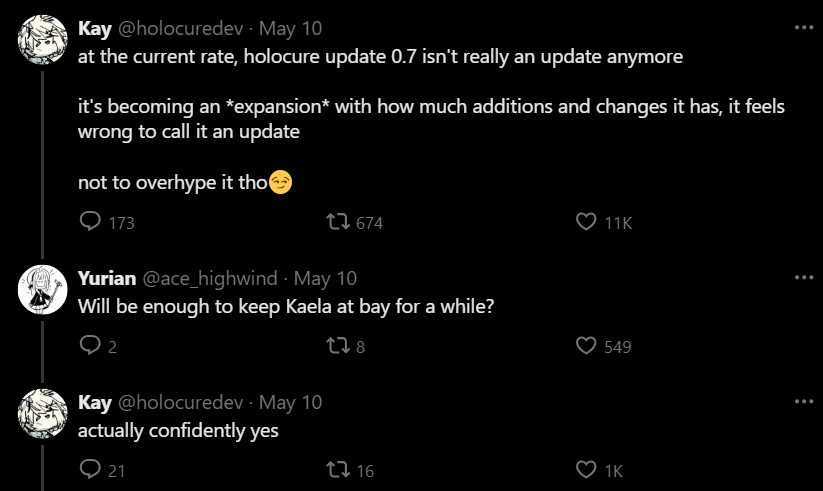This screenshot has width=823, height=491.
Task: Open the May 10 timestamp on Yurian's tweet
Action: point(325,278)
